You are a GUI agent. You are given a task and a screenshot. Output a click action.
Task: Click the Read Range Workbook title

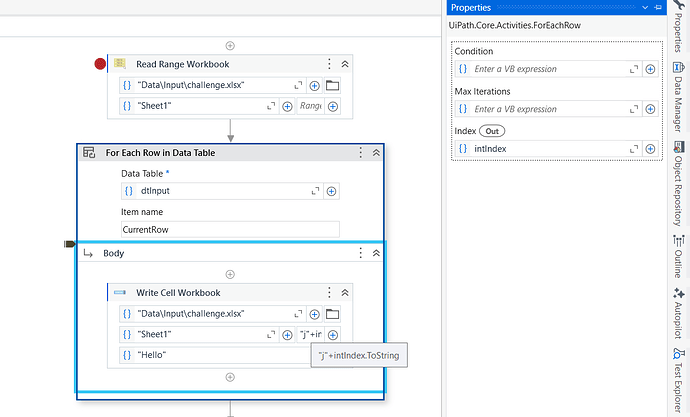pos(183,64)
